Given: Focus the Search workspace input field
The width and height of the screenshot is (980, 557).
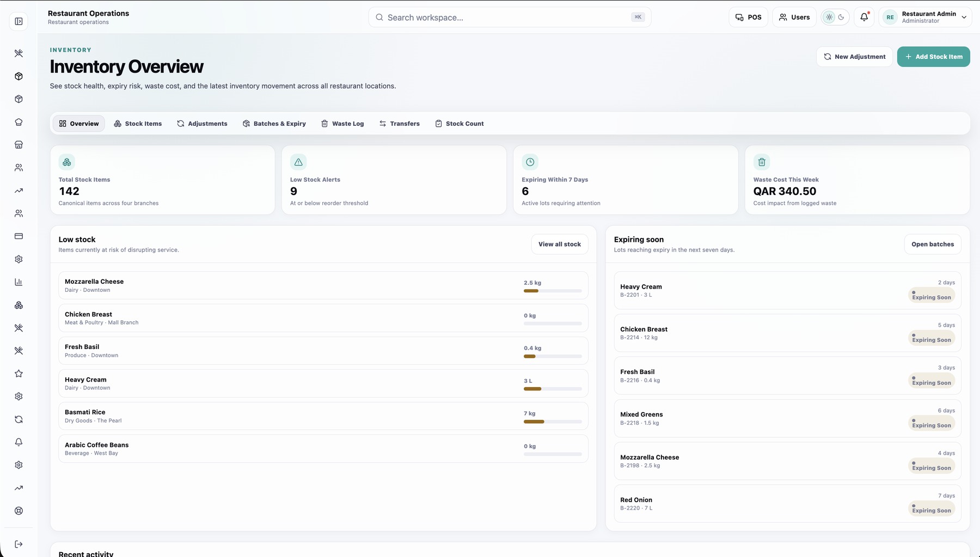Looking at the screenshot, I should pos(510,17).
